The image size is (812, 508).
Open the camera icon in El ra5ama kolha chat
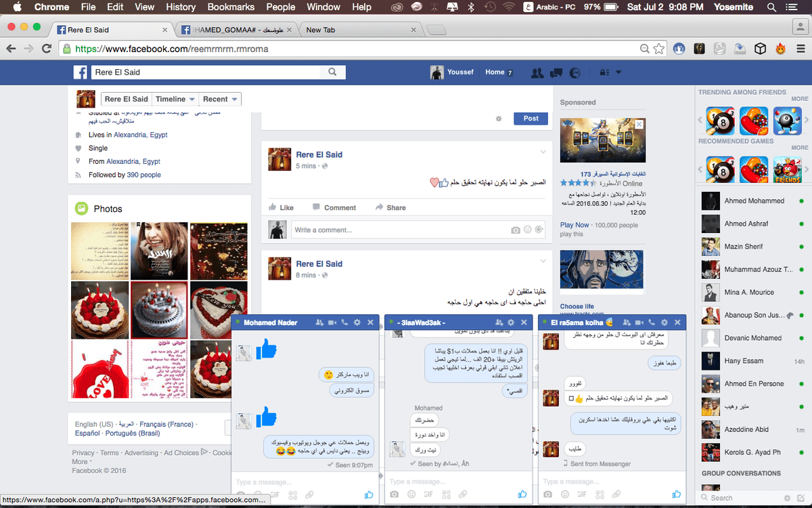tap(547, 495)
